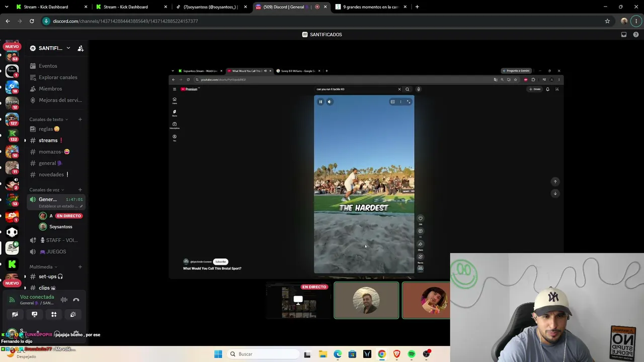Screen dimensions: 644x362
Task: Open the Miembros list
Action: click(x=50, y=88)
